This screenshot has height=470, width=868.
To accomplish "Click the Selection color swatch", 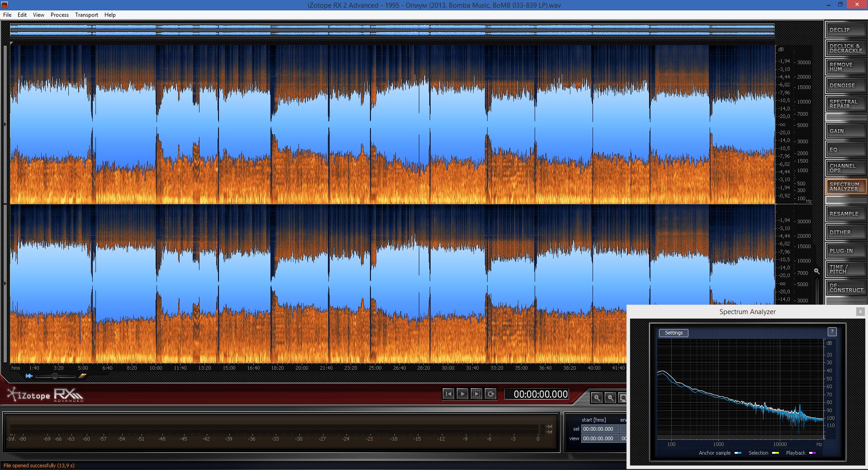I will [x=775, y=453].
